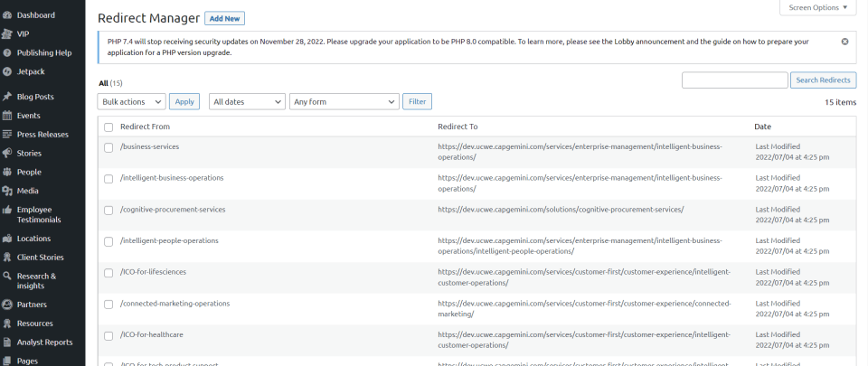
Task: Click the Press Releases icon
Action: 7,135
